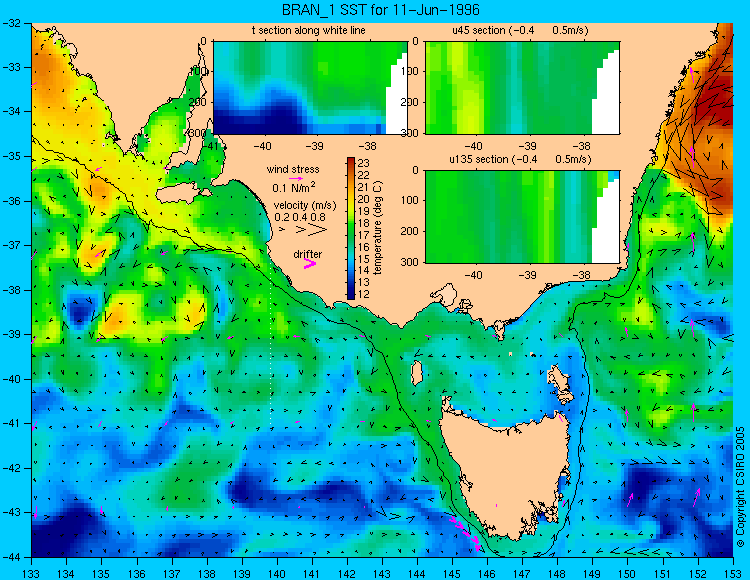Click the "u135 section (-0.4 0.5m/s)" label
This screenshot has width=750, height=580.
pyautogui.click(x=520, y=159)
